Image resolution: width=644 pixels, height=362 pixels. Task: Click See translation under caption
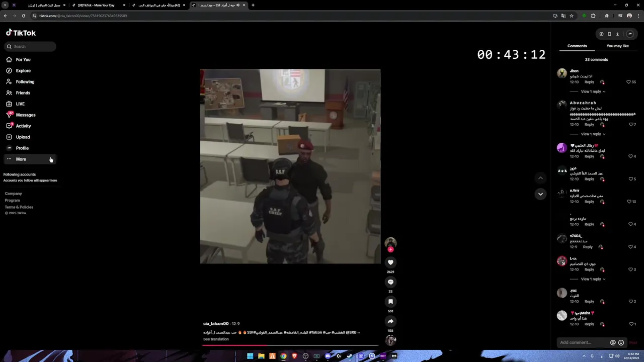tap(216, 339)
